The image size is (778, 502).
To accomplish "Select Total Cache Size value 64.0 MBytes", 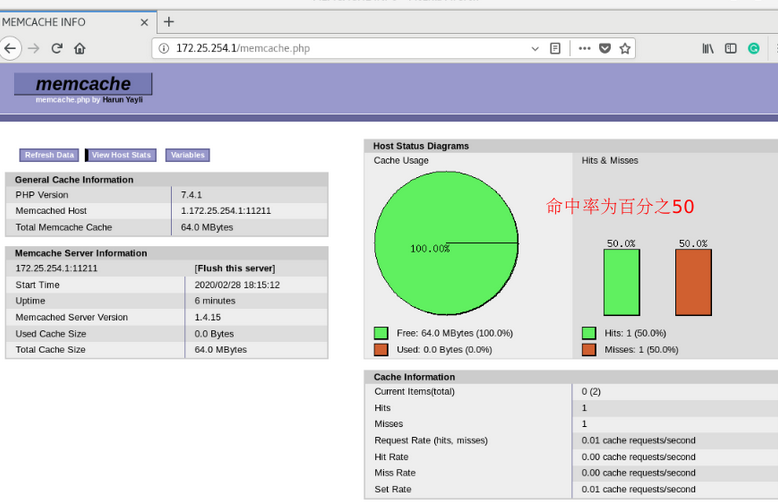I will (x=221, y=350).
